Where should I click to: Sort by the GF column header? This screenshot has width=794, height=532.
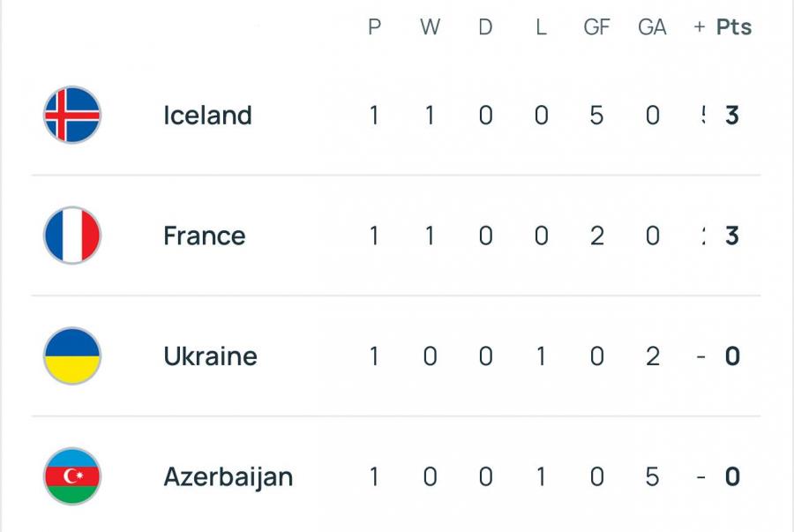click(x=596, y=26)
